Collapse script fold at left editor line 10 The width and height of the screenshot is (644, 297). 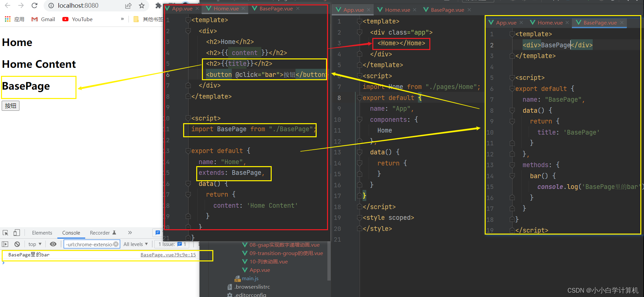pos(188,118)
